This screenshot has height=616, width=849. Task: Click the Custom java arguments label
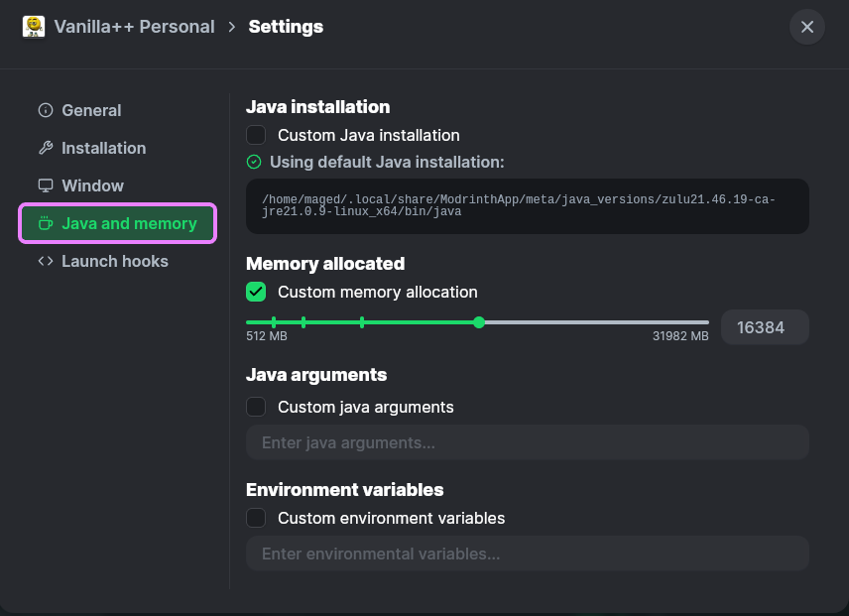366,408
